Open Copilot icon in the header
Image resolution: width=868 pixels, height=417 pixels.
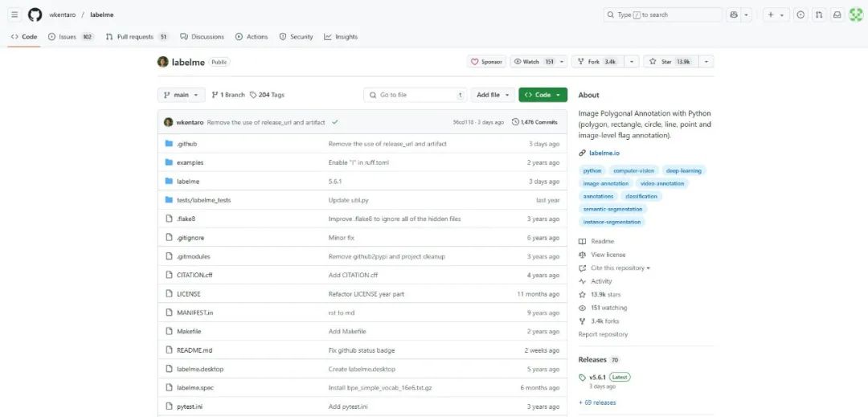tap(734, 15)
